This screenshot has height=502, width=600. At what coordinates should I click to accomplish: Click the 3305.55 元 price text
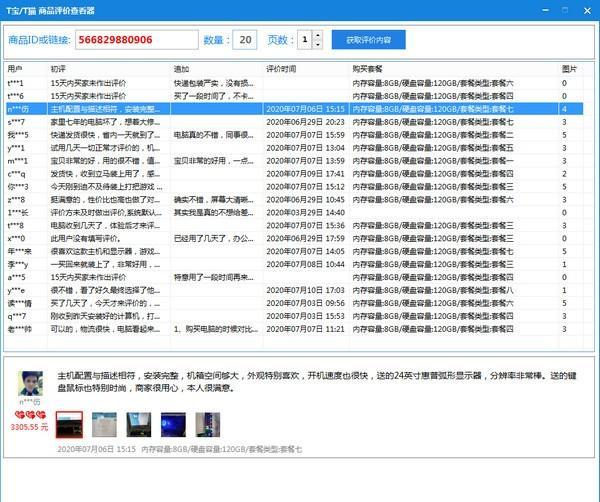point(29,427)
